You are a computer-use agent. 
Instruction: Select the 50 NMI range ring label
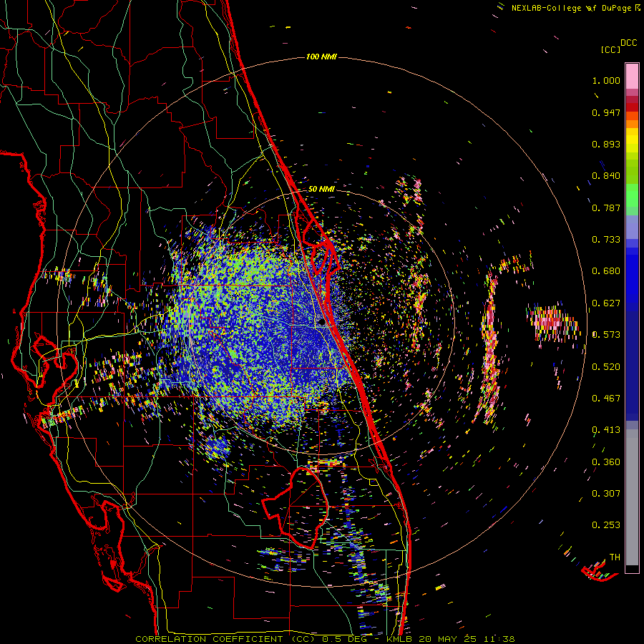pos(321,189)
